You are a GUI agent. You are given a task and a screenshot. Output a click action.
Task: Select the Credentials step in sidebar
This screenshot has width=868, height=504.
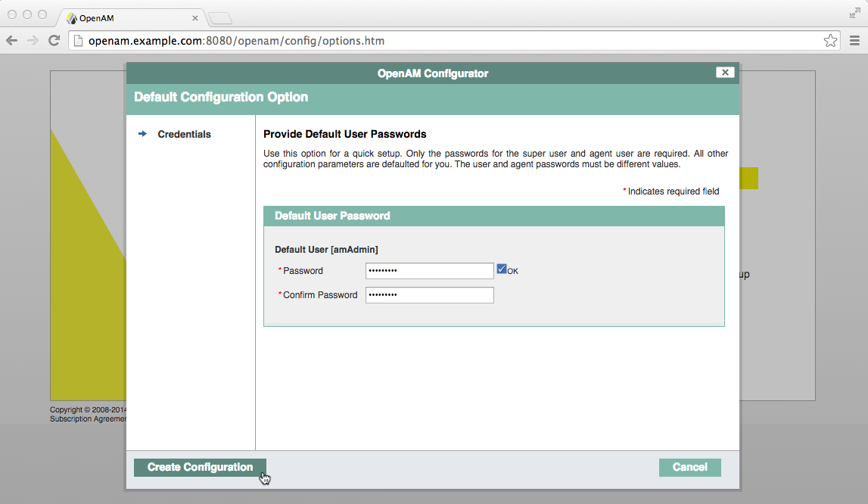184,134
